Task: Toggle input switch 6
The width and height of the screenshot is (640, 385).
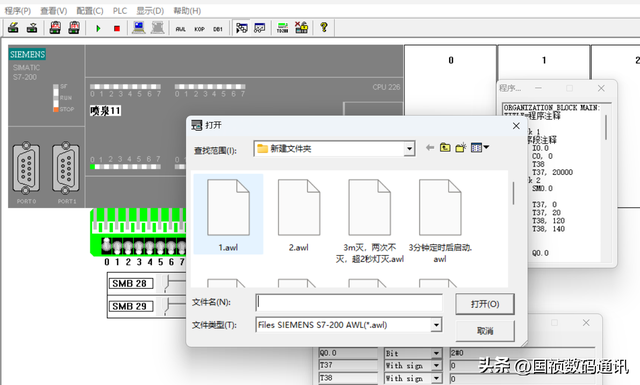Action: (171, 246)
